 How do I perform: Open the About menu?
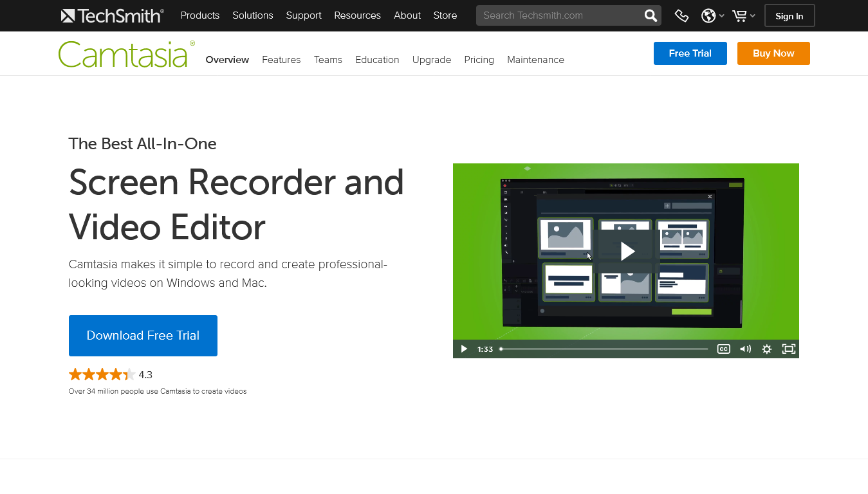[x=407, y=15]
